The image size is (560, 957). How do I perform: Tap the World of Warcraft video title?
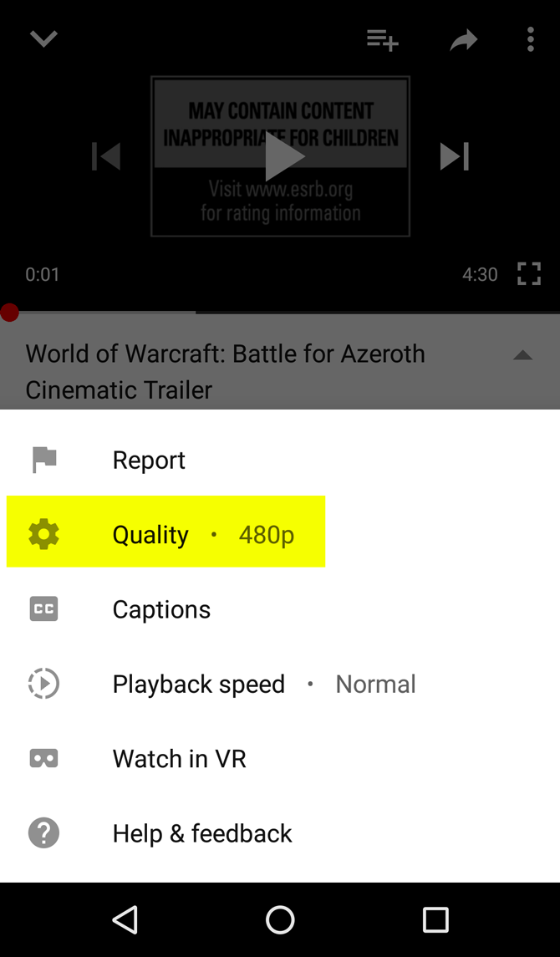pyautogui.click(x=226, y=371)
